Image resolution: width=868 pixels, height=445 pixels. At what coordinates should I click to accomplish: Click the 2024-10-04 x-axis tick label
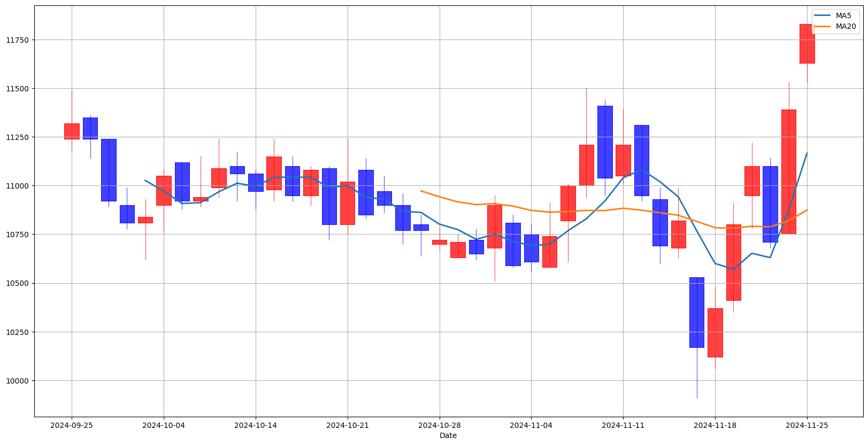(x=164, y=425)
